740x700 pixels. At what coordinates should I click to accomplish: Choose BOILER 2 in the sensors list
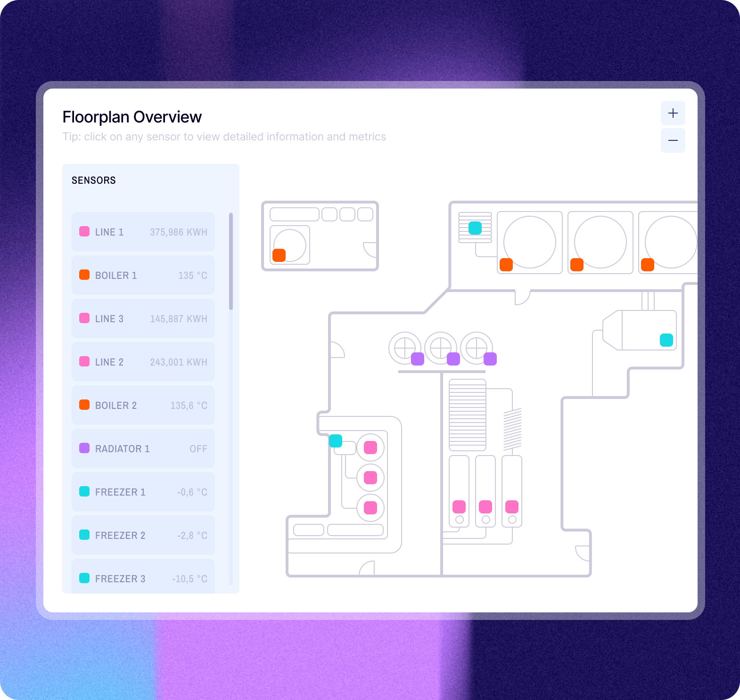(143, 405)
